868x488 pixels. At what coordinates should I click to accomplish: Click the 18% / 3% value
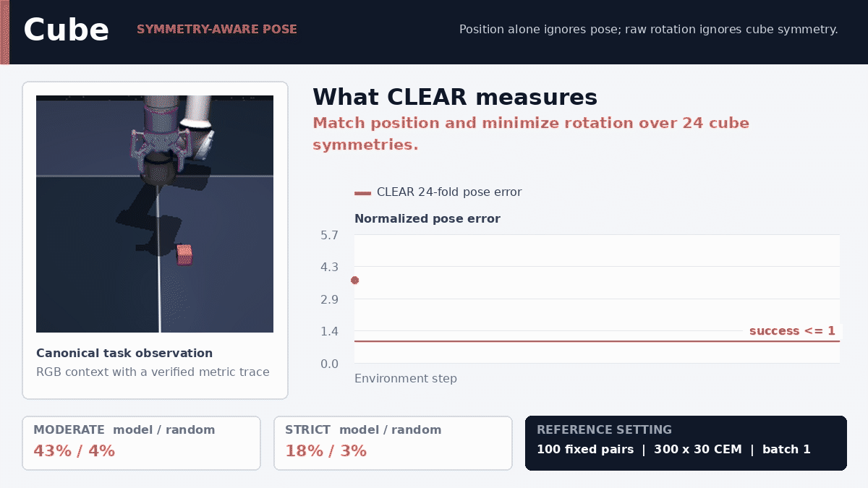pyautogui.click(x=325, y=451)
